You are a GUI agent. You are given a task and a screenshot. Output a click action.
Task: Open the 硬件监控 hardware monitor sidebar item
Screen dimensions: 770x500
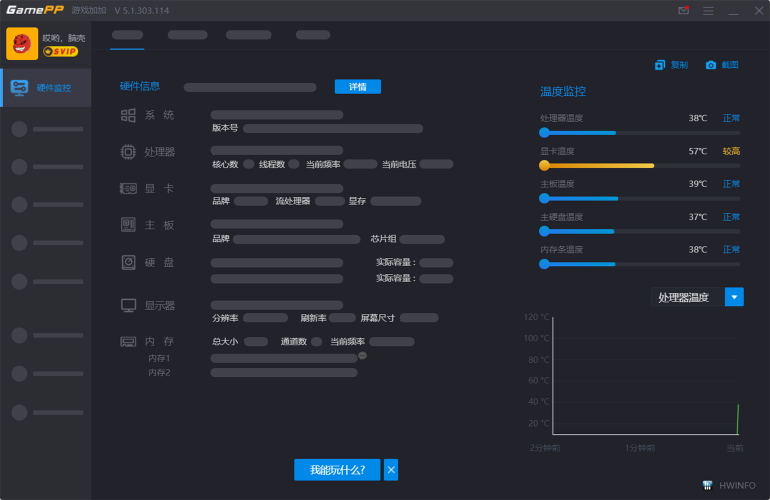[x=45, y=88]
